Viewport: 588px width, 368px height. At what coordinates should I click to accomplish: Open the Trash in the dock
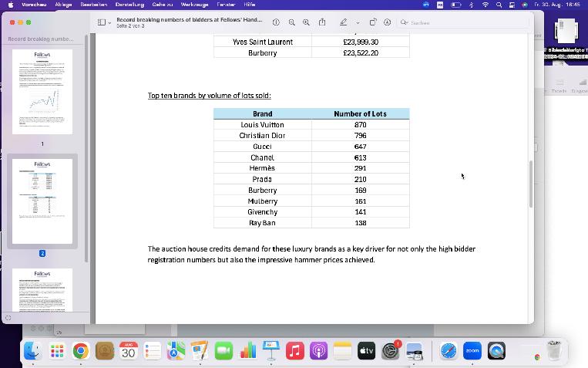(x=554, y=350)
